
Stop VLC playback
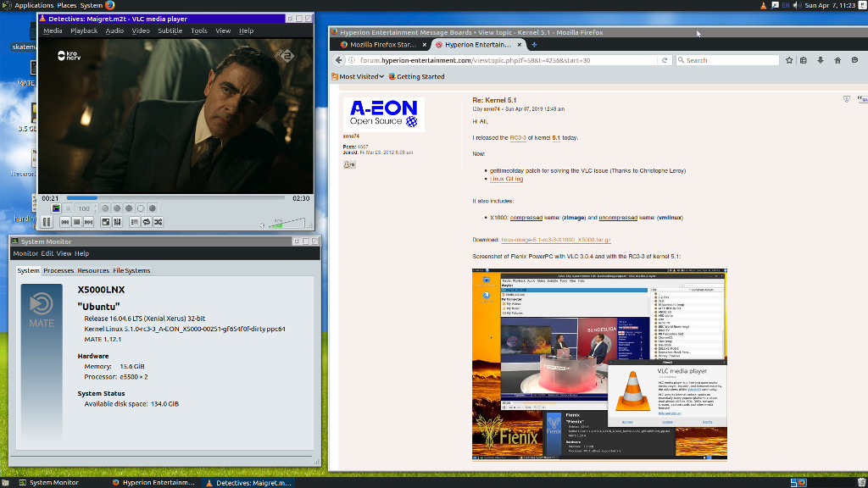tap(76, 222)
